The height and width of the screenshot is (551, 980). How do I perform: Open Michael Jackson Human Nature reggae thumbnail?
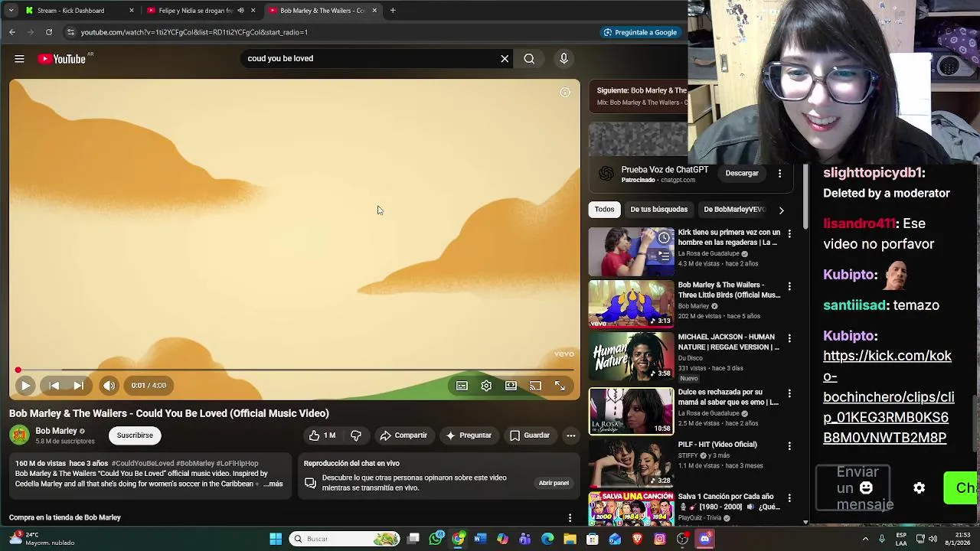[632, 356]
